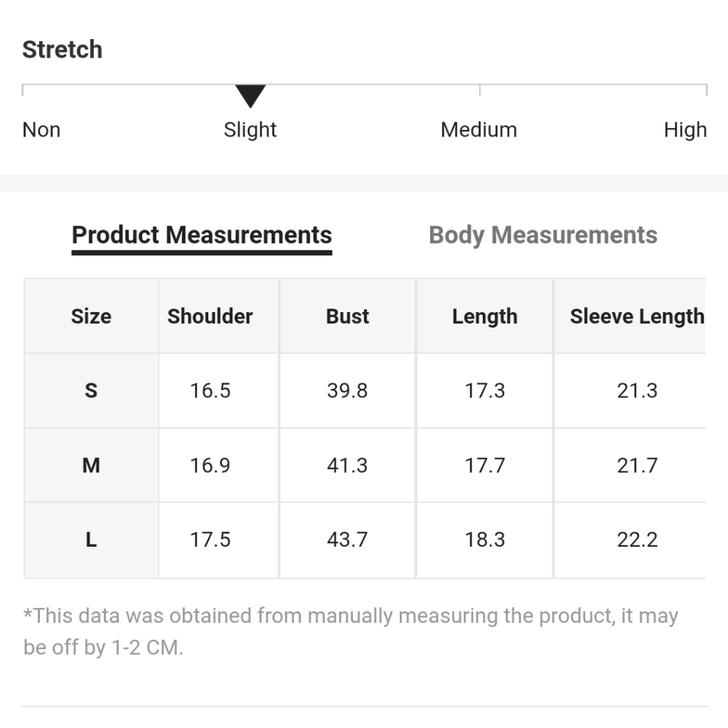Select the Product Measurements tab
Image resolution: width=728 pixels, height=728 pixels.
point(202,235)
